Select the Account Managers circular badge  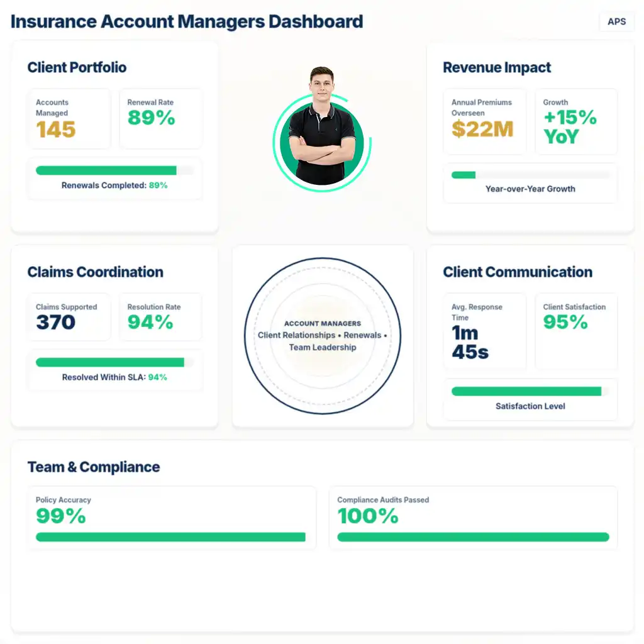click(x=323, y=336)
